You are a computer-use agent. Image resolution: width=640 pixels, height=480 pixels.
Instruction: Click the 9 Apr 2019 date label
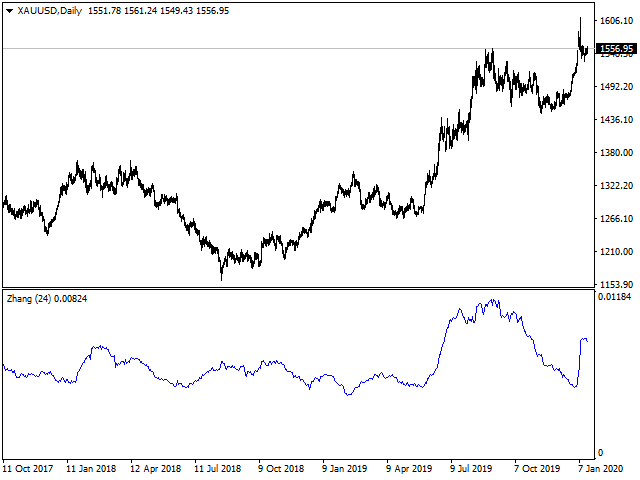(409, 469)
